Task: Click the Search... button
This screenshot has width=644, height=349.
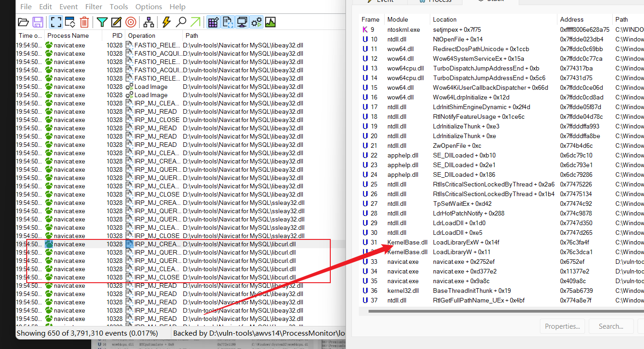Action: click(611, 326)
